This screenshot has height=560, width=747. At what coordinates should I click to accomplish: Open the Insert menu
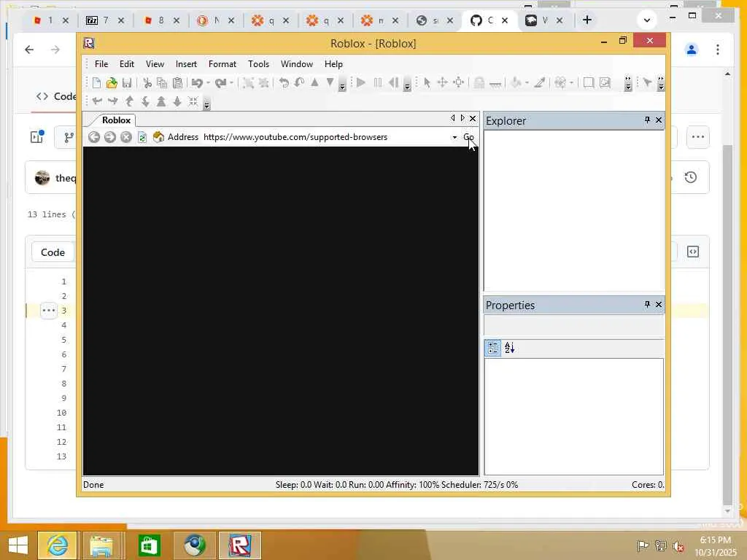(186, 64)
